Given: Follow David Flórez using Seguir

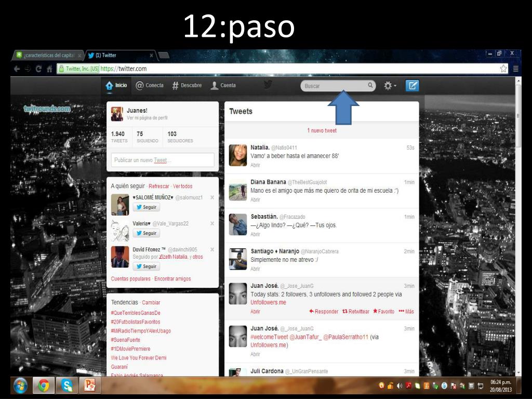Looking at the screenshot, I should (146, 267).
